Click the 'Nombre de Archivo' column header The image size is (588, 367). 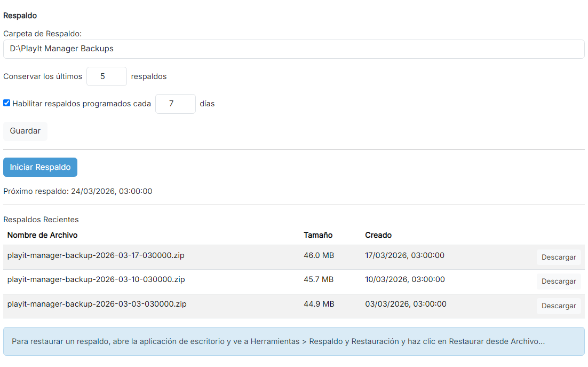[42, 235]
